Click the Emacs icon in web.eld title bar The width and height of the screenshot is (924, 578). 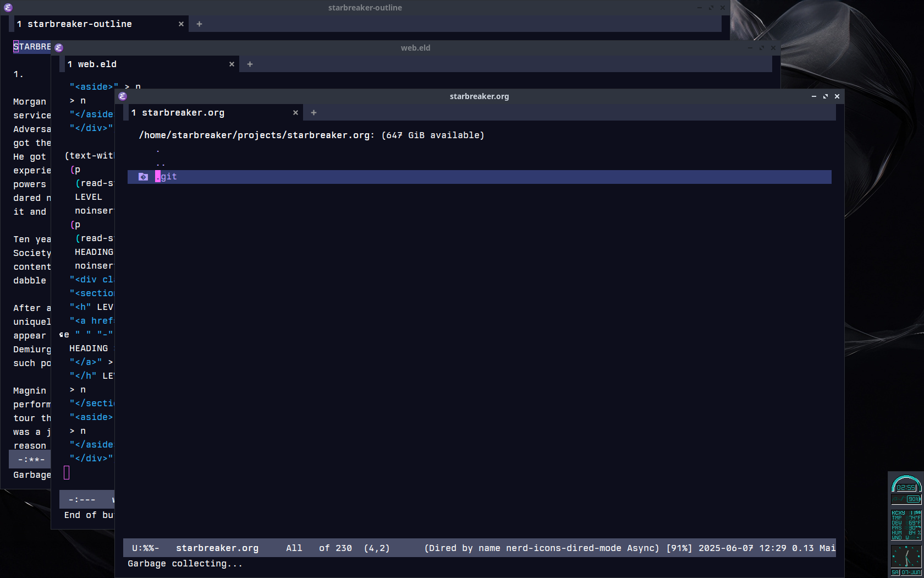pyautogui.click(x=59, y=48)
